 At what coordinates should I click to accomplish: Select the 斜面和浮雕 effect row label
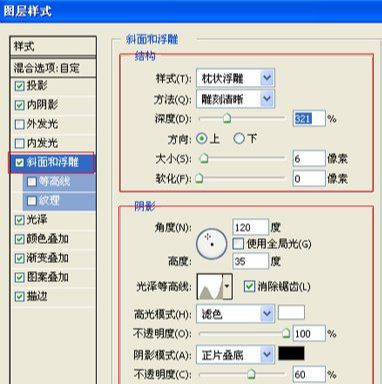click(x=53, y=162)
